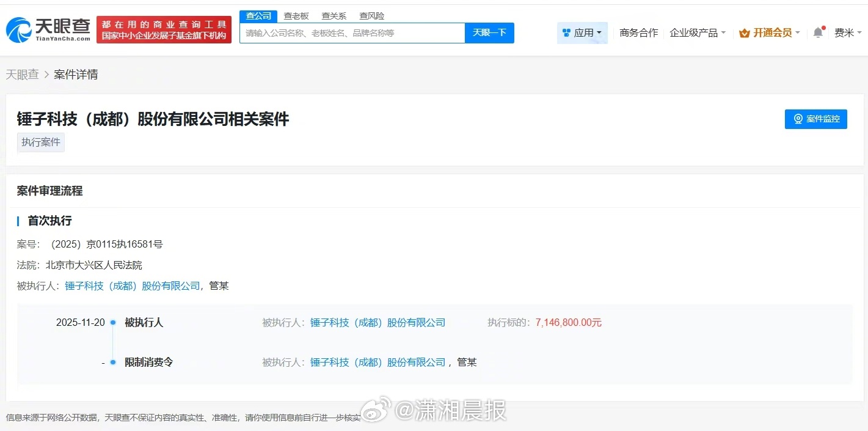Go to 天眼查 breadcrumb home
The height and width of the screenshot is (431, 868).
(x=23, y=75)
